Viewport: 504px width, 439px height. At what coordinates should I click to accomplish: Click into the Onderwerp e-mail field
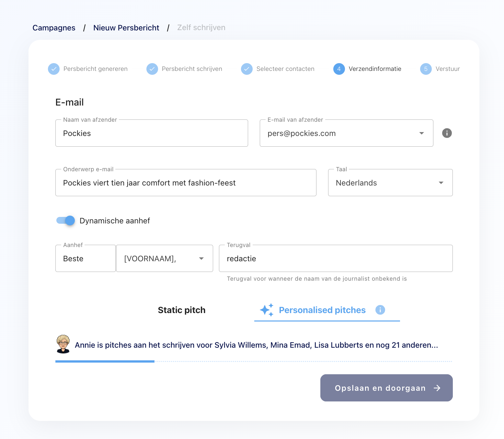pyautogui.click(x=186, y=183)
